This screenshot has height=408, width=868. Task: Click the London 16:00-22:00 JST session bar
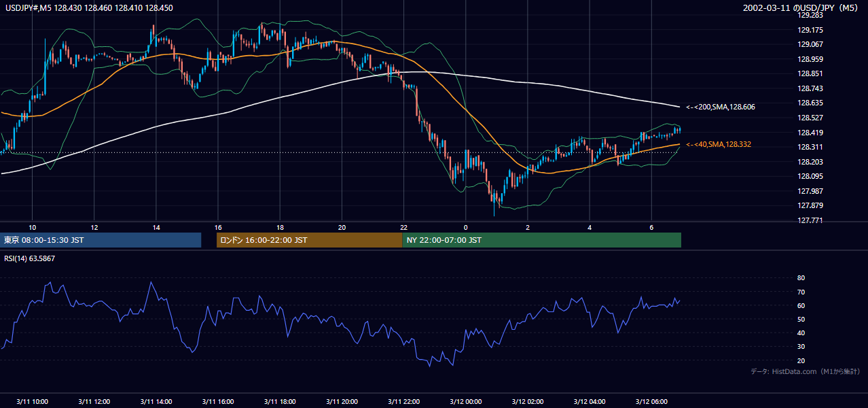coord(310,240)
